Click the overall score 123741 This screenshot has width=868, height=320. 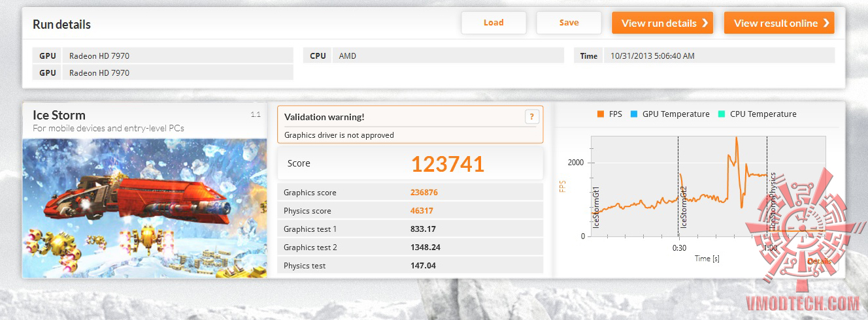[x=448, y=163]
